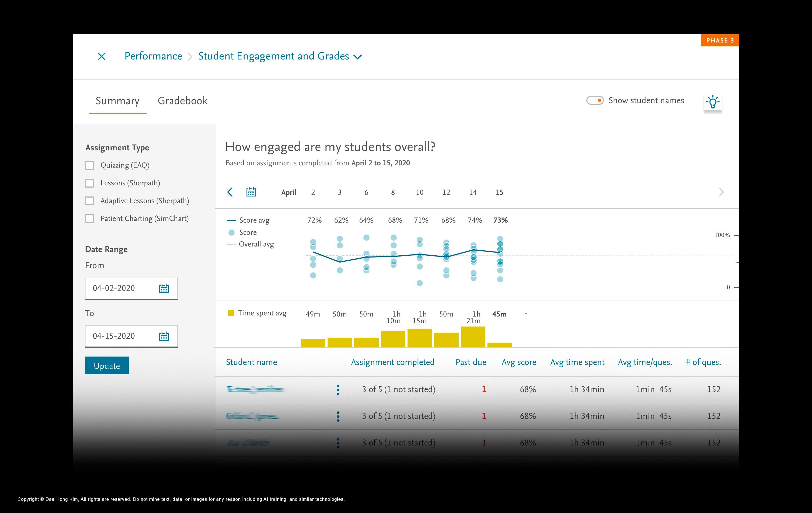Expand Student Engagement and Grades dropdown
Screen dimensions: 812x513
(x=358, y=57)
